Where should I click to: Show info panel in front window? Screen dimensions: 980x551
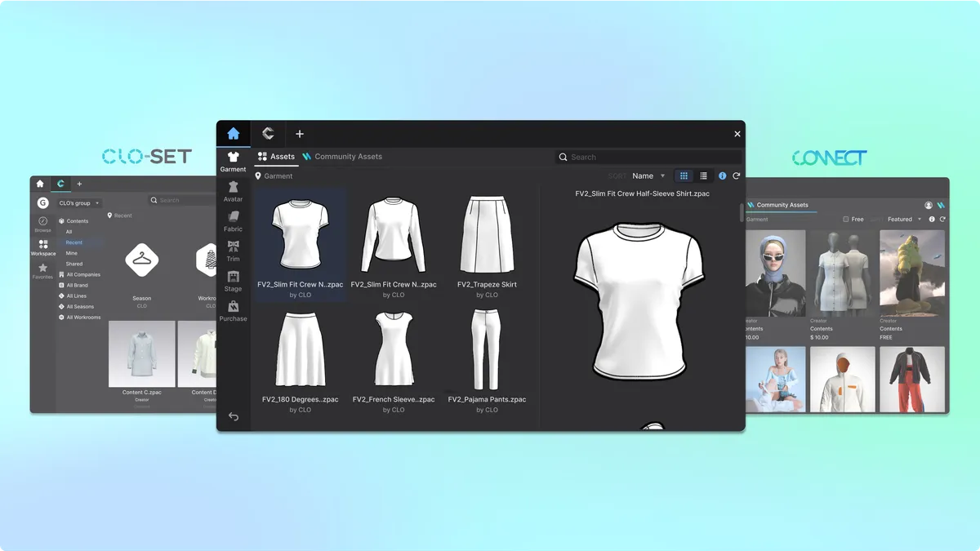[x=722, y=176]
